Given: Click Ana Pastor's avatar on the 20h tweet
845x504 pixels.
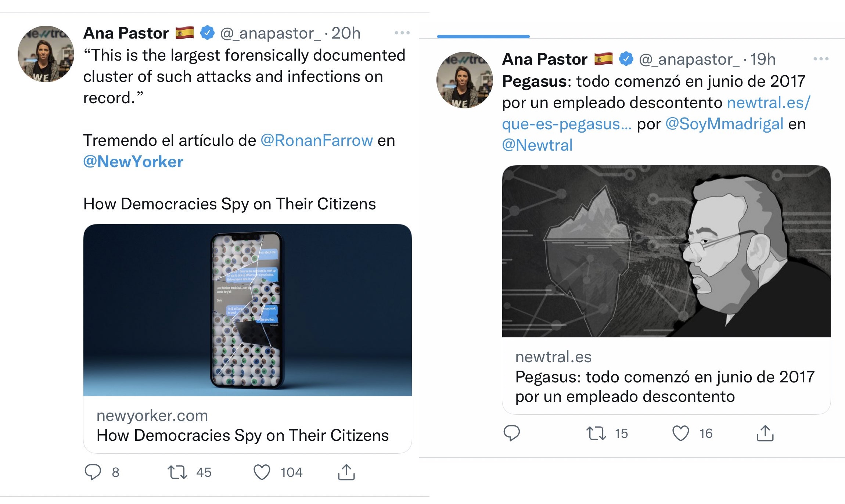Looking at the screenshot, I should click(x=46, y=54).
